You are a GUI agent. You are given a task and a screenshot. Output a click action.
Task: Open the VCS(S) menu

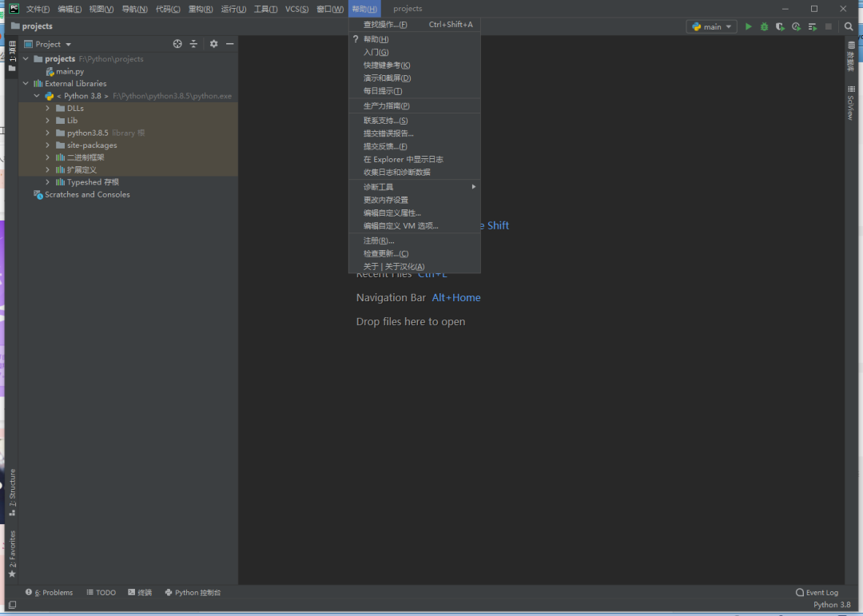[296, 9]
